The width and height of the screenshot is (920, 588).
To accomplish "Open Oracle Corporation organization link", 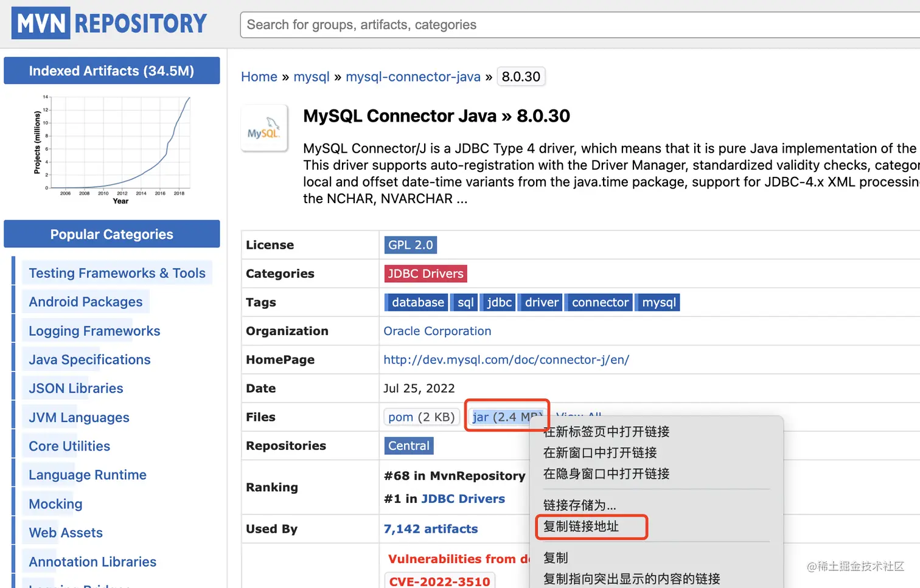I will point(437,331).
